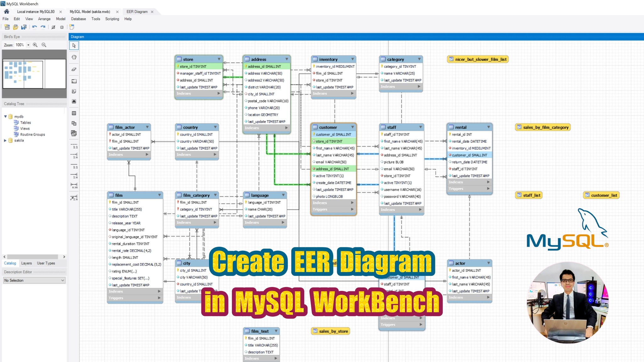Viewport: 644px width, 362px height.
Task: Switch to the User Types tab
Action: [46, 263]
